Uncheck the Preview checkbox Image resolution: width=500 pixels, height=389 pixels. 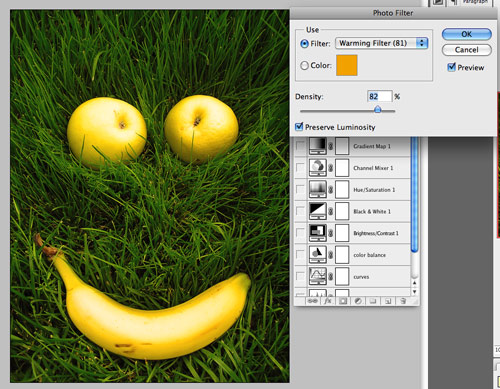coord(452,67)
